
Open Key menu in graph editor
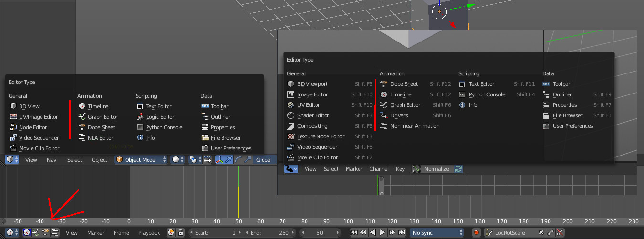pyautogui.click(x=400, y=169)
